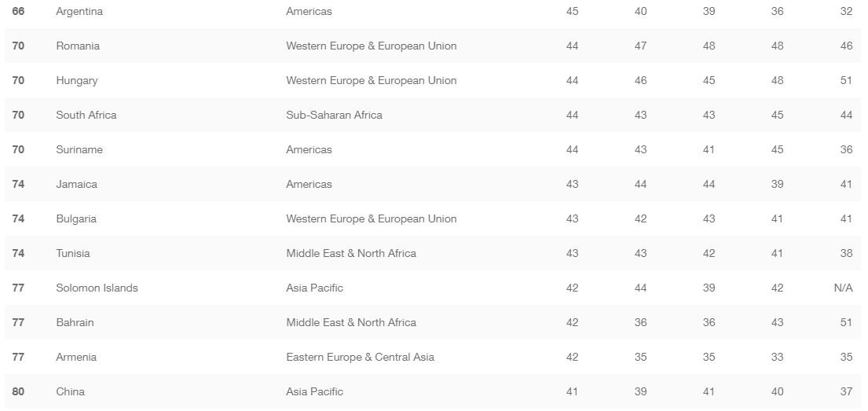Select the Romania country row
868x411 pixels.
pyautogui.click(x=78, y=46)
